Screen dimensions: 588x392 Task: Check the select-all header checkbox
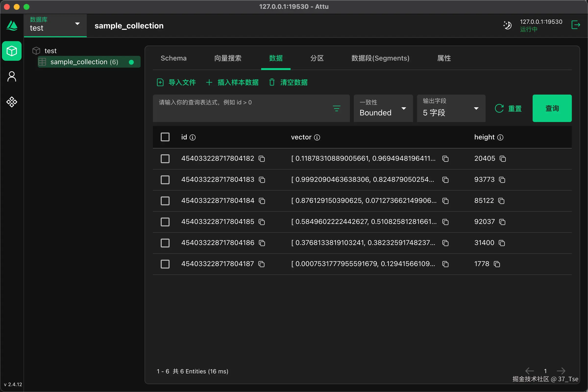point(165,137)
